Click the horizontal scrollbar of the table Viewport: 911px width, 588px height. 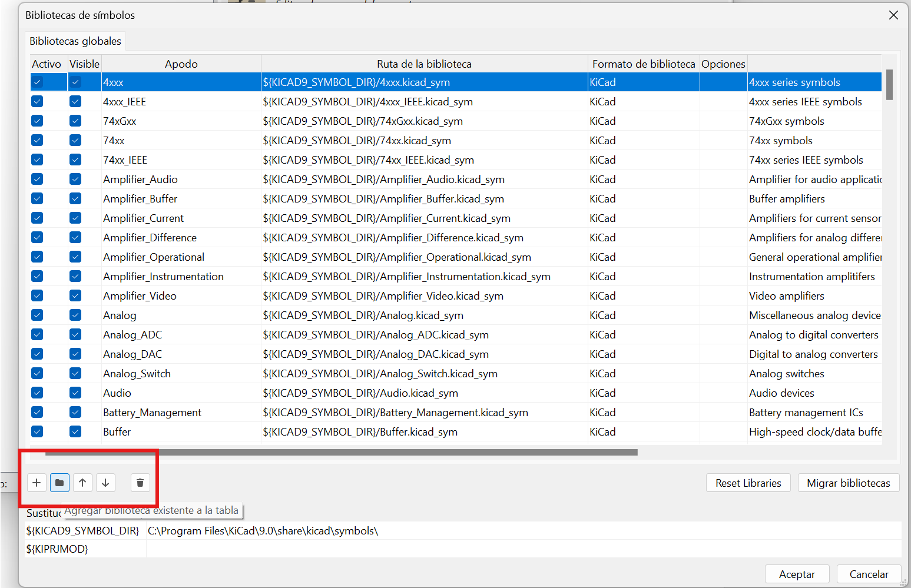pyautogui.click(x=342, y=453)
